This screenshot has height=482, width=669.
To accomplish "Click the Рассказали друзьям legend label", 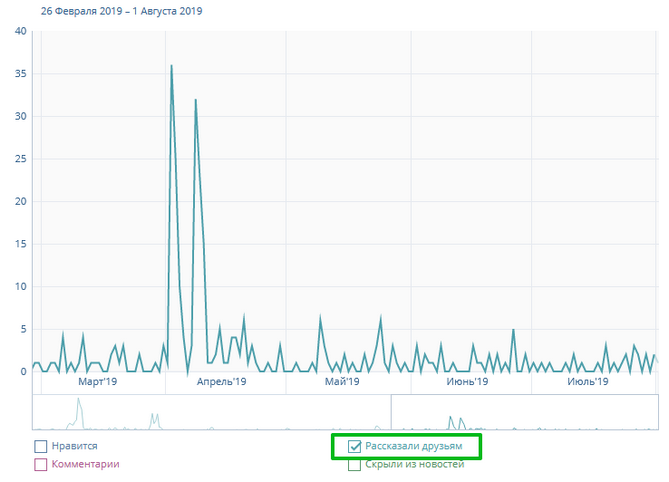I will pos(414,446).
